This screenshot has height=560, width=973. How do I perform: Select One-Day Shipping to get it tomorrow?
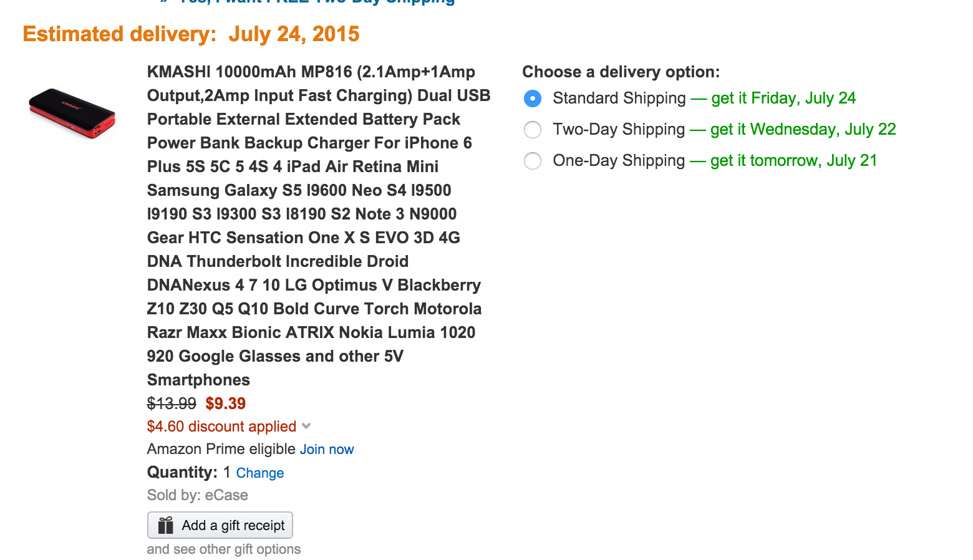click(x=532, y=161)
